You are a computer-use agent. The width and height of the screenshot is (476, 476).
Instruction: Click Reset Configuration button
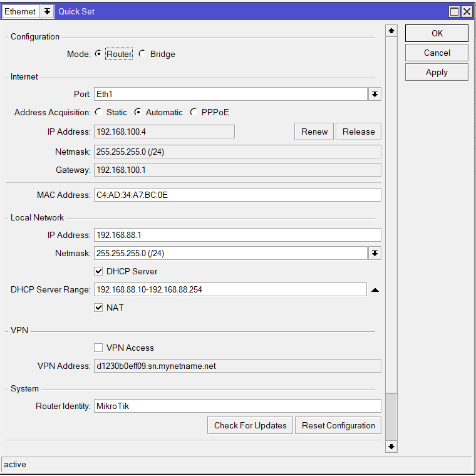coord(338,425)
